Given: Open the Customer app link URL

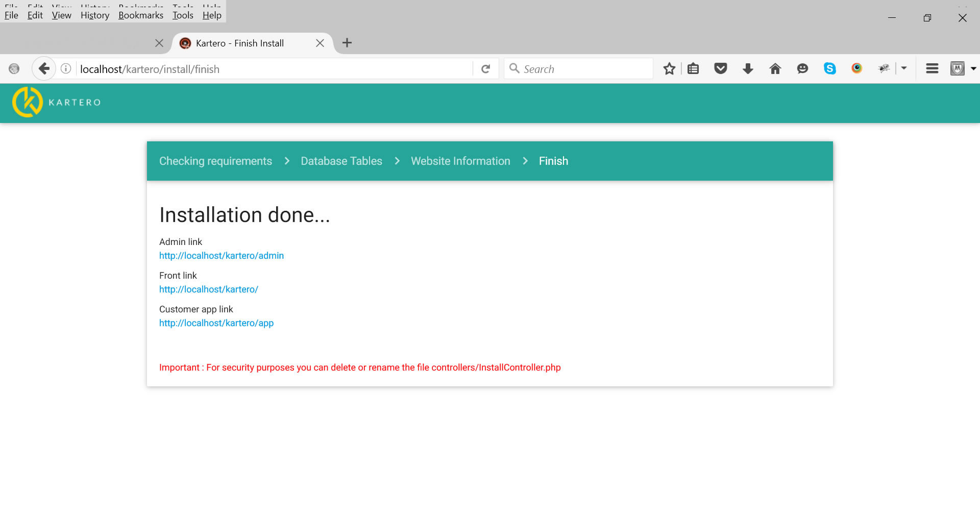Looking at the screenshot, I should [x=216, y=323].
